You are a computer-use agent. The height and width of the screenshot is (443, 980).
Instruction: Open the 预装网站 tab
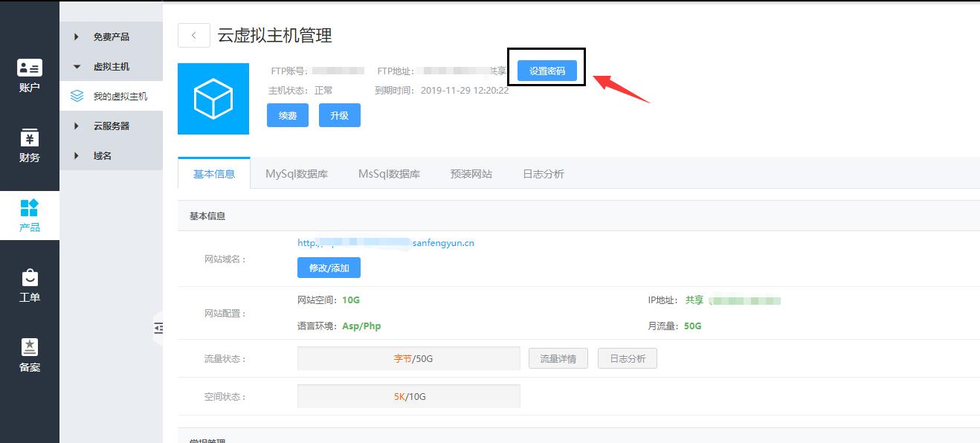tap(471, 174)
